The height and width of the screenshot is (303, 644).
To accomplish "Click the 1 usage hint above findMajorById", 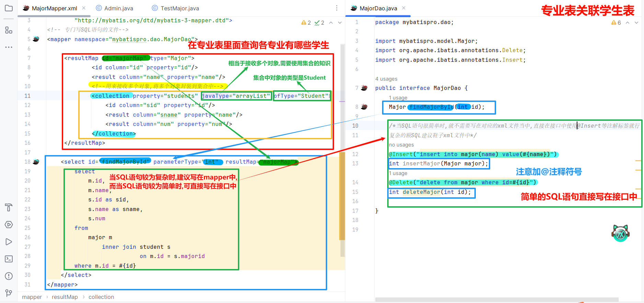I will [398, 98].
